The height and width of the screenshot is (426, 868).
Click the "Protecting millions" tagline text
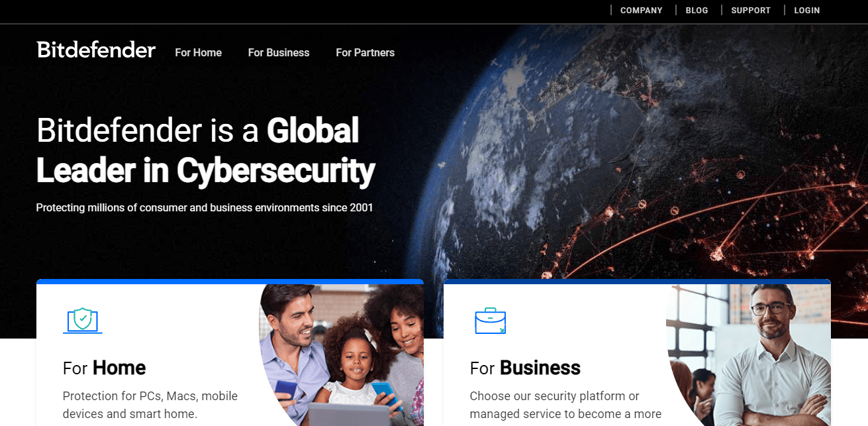(205, 207)
